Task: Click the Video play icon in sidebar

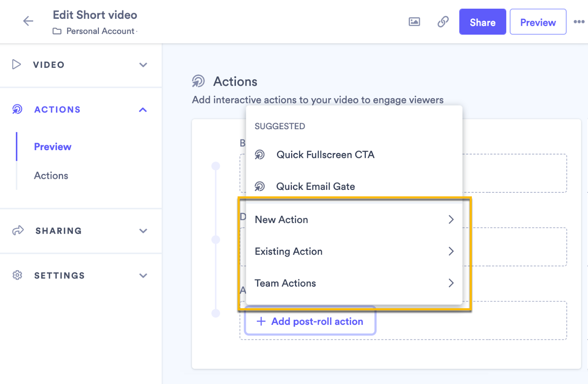Action: [x=16, y=65]
